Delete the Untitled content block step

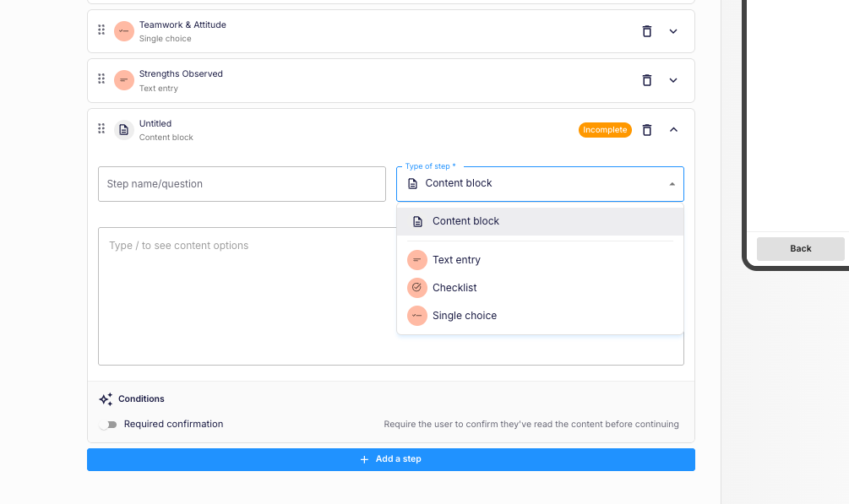(646, 130)
